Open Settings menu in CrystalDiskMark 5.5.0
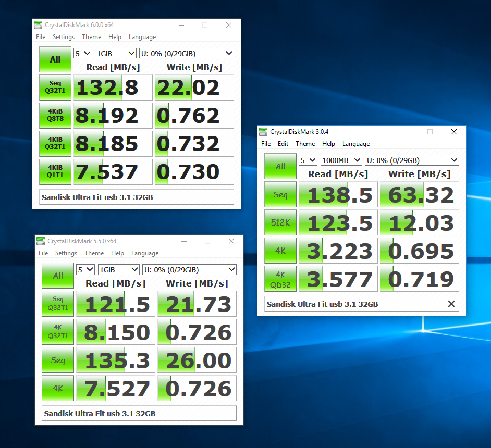The width and height of the screenshot is (491, 448). point(66,253)
